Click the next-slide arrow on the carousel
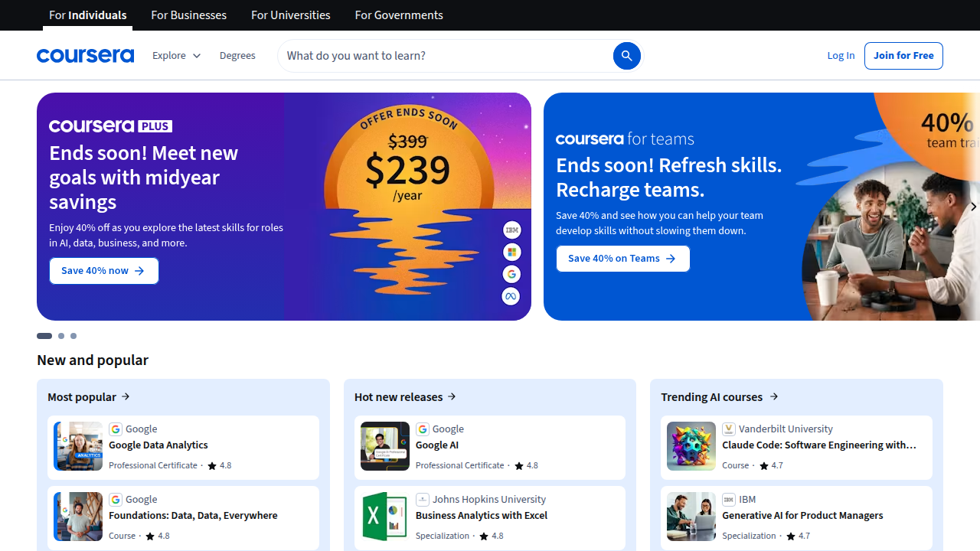The image size is (980, 551). click(x=972, y=207)
